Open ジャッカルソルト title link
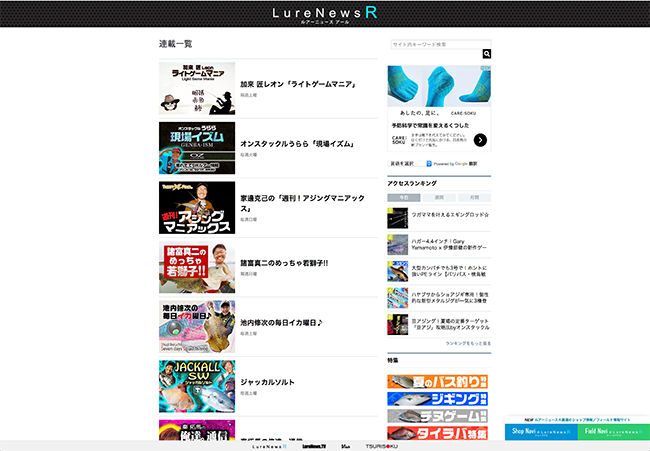650x451 pixels. click(x=267, y=382)
